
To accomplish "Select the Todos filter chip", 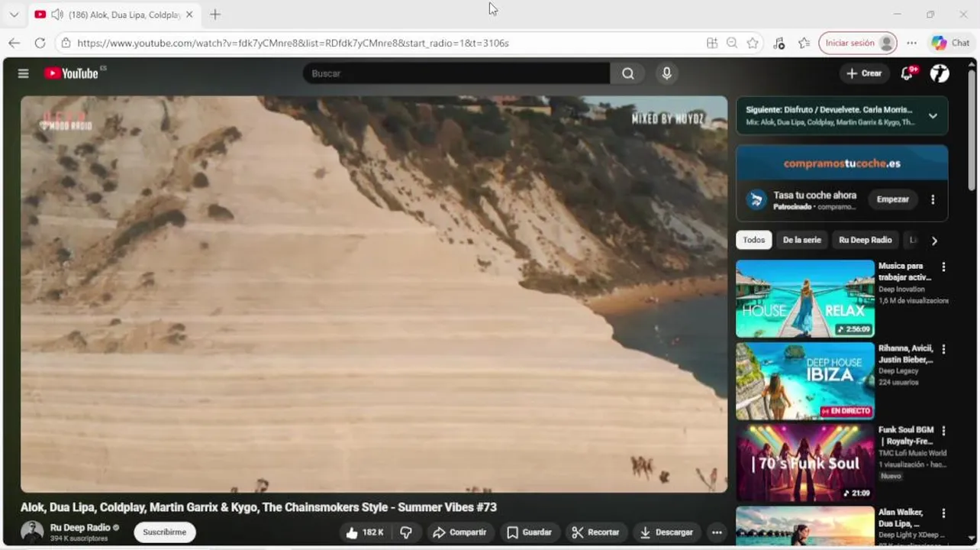I will pos(754,240).
